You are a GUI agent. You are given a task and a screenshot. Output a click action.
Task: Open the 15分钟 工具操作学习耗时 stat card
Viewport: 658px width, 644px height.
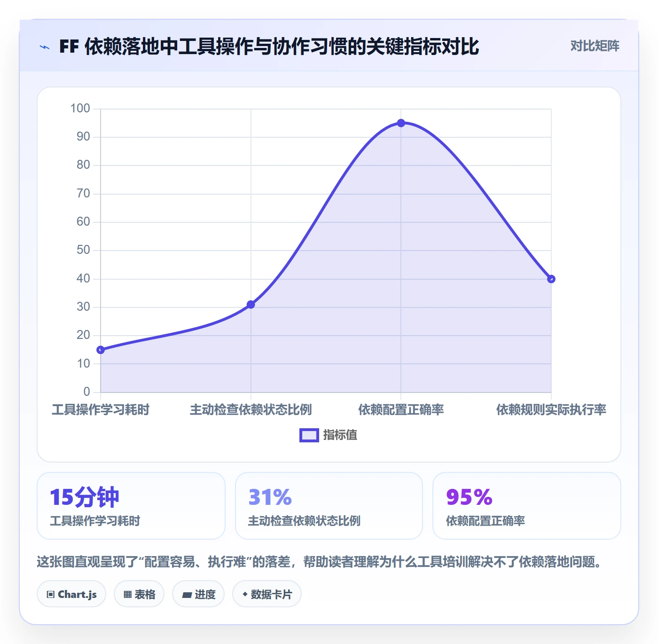131,506
